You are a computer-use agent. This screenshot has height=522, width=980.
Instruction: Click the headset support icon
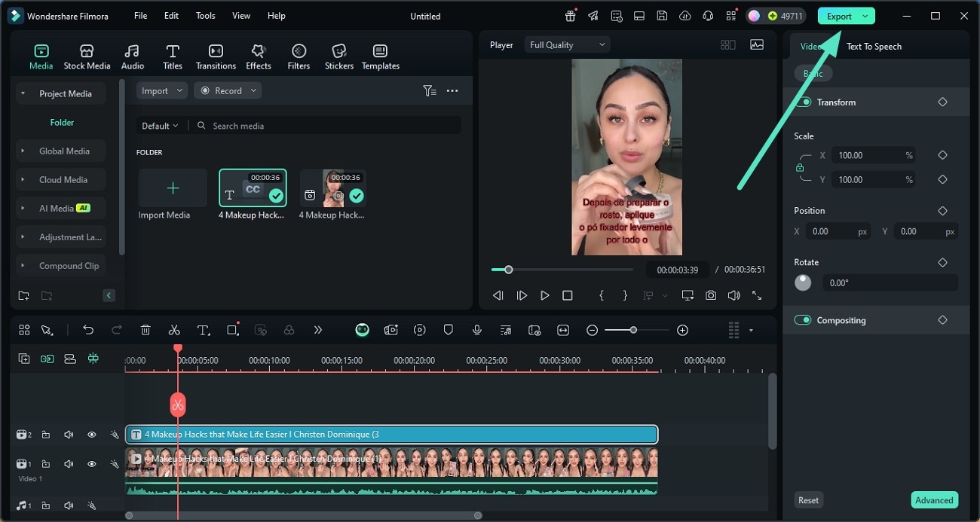pyautogui.click(x=707, y=16)
